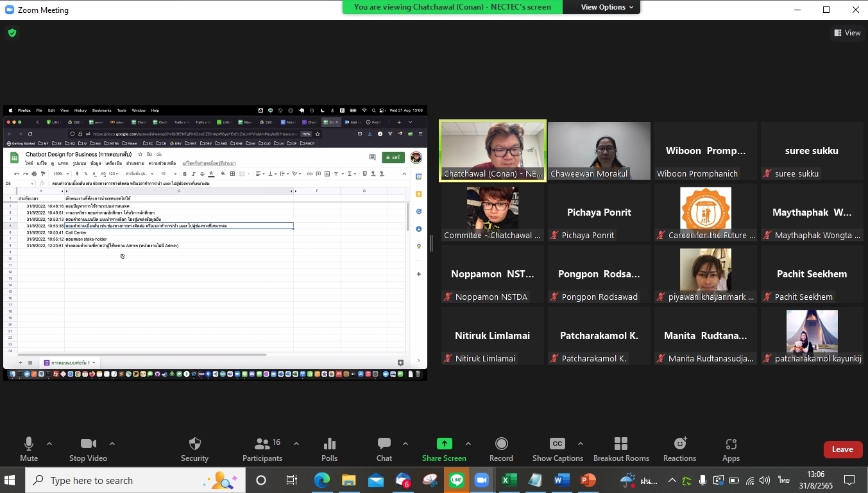
Task: Expand audio options arrow next to Mute
Action: tap(49, 444)
